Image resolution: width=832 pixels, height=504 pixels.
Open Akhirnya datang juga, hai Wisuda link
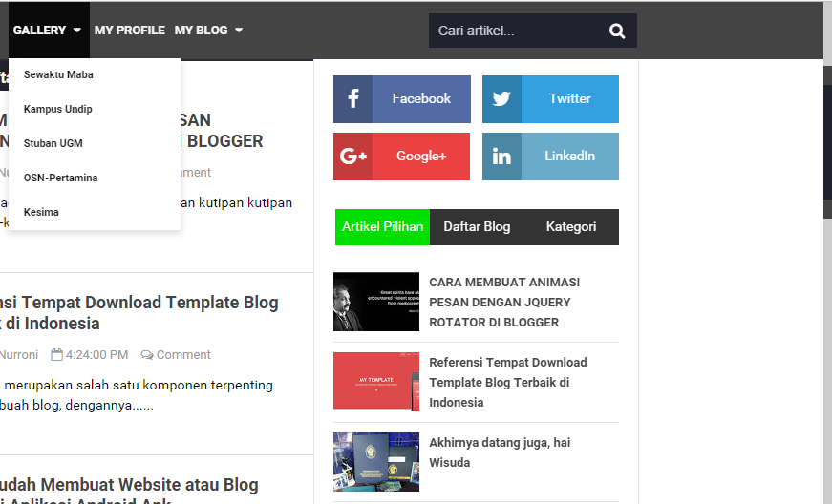coord(500,452)
